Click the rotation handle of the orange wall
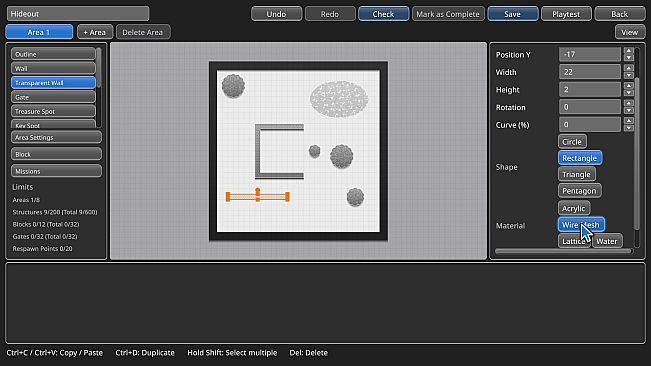This screenshot has height=366, width=651. click(258, 190)
